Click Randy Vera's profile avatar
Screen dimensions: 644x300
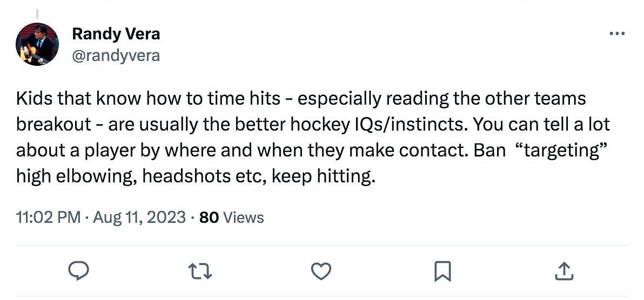point(37,44)
